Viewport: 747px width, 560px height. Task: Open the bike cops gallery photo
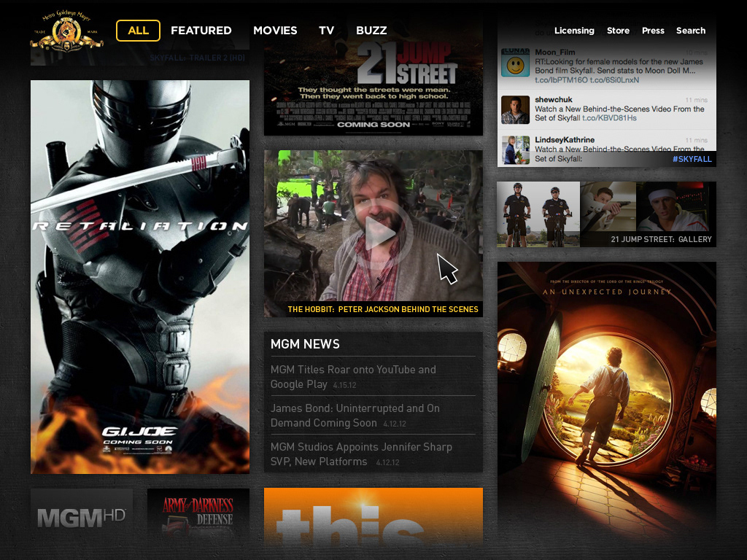(x=538, y=214)
